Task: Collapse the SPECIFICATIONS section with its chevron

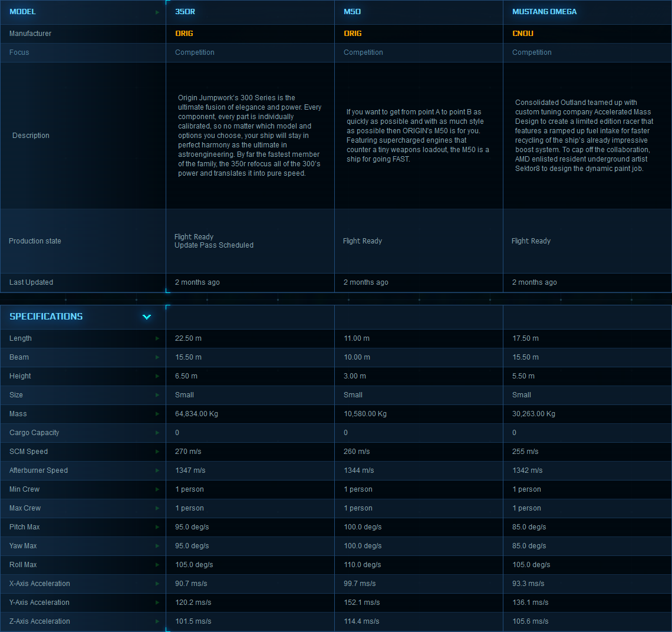Action: [146, 317]
